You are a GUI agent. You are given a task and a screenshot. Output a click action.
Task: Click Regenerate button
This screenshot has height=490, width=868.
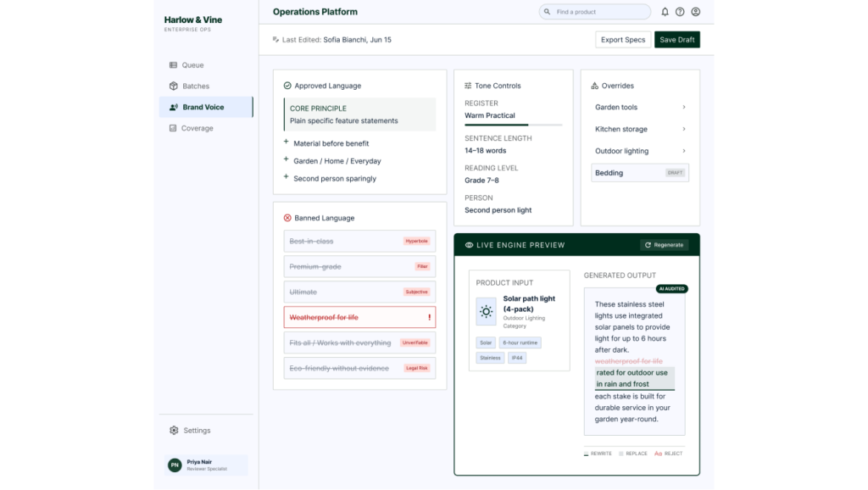[x=665, y=245]
